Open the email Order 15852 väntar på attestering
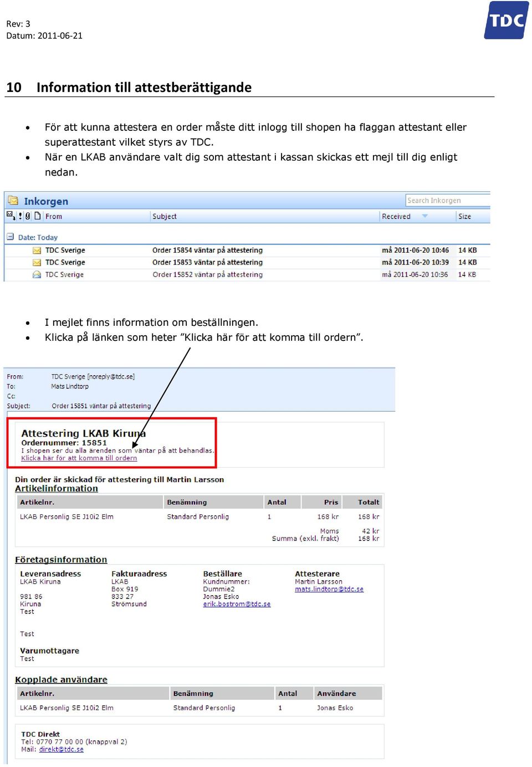 208,275
